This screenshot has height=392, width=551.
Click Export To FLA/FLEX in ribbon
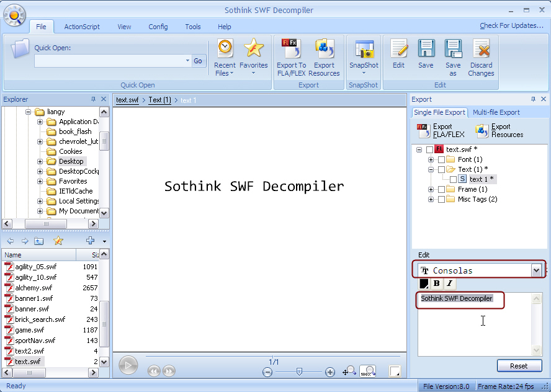[291, 58]
